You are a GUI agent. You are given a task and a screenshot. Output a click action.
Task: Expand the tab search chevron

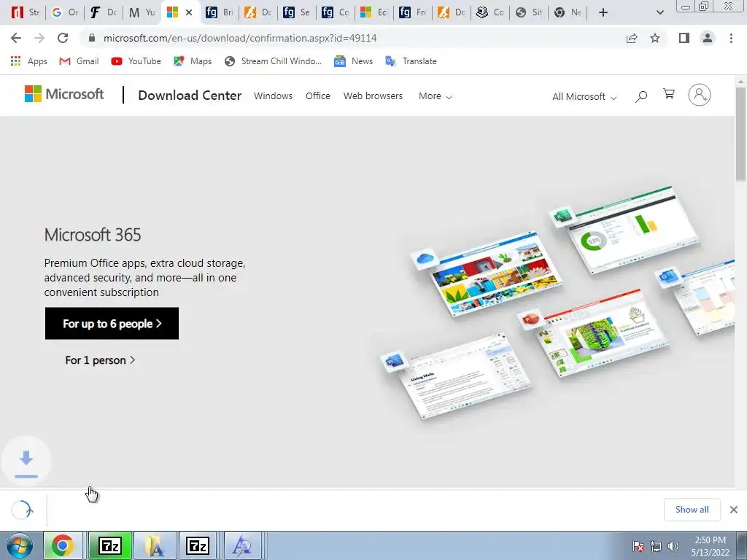(659, 12)
